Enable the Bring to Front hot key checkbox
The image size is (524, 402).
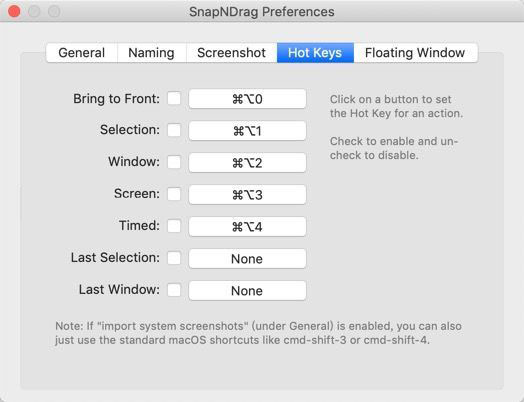click(174, 99)
